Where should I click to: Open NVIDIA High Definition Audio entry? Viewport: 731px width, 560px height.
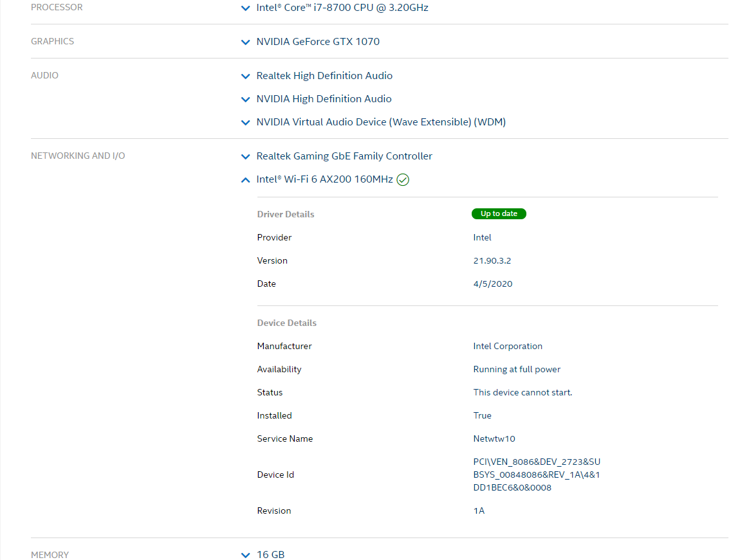pyautogui.click(x=324, y=99)
